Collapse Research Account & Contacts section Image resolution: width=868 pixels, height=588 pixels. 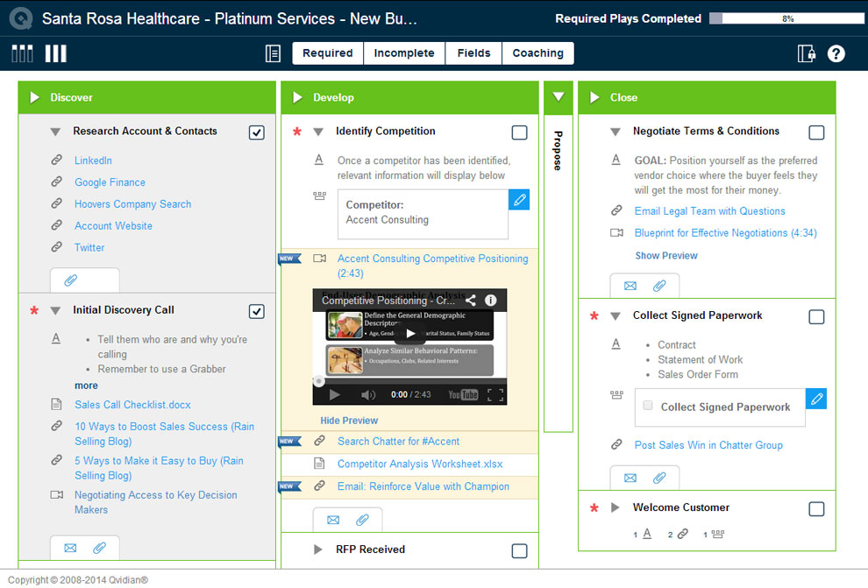pos(55,132)
